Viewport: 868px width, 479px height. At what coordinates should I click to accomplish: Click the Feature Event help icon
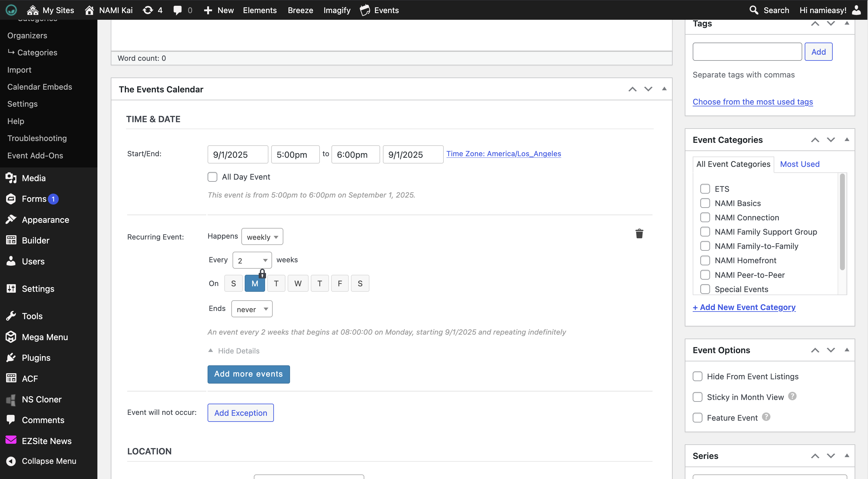(766, 417)
